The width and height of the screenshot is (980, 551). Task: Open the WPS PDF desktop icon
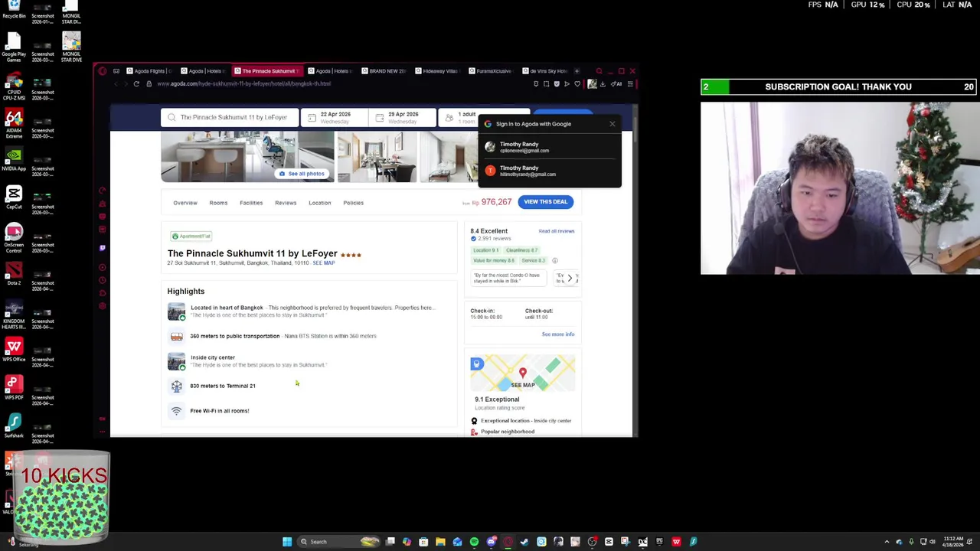click(x=14, y=388)
